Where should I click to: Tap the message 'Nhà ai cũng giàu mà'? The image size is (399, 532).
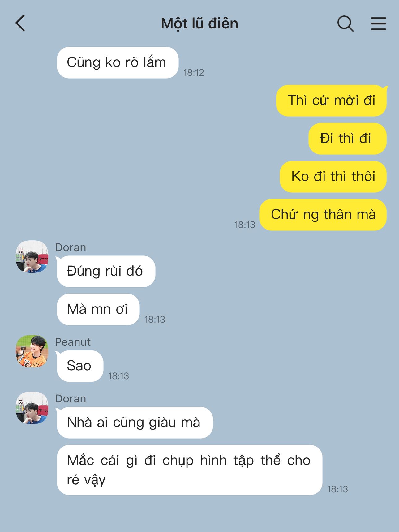(x=135, y=423)
